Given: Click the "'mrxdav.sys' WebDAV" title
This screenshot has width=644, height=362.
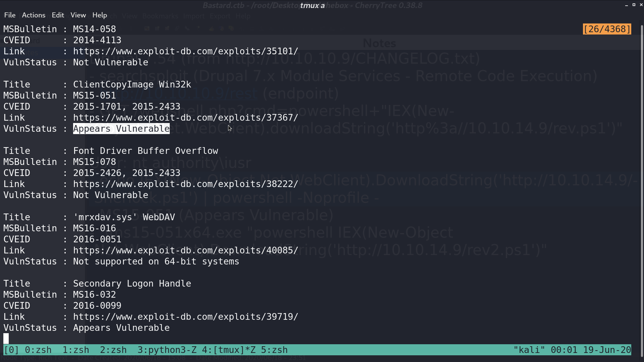Looking at the screenshot, I should (x=124, y=217).
